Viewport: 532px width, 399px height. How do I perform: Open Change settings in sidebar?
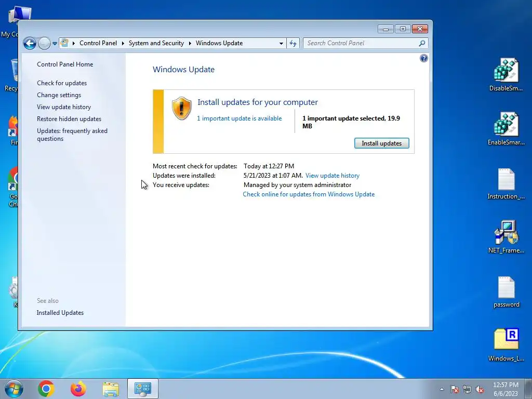[59, 95]
